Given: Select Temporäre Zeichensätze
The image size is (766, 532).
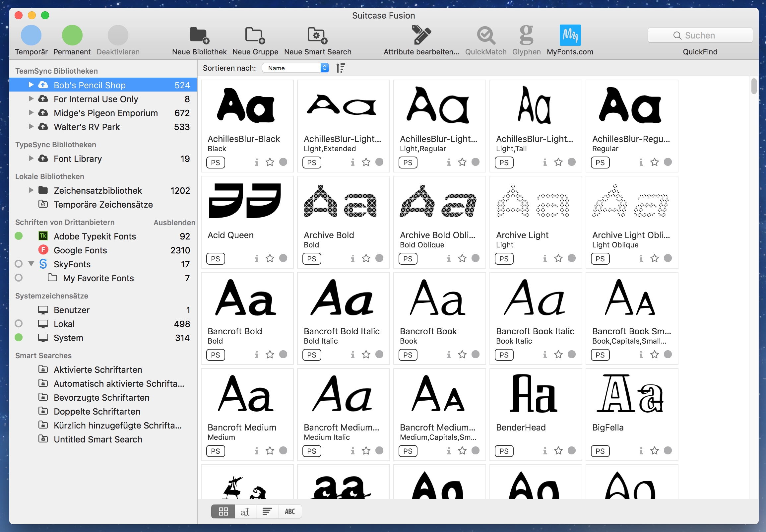Looking at the screenshot, I should click(x=103, y=204).
